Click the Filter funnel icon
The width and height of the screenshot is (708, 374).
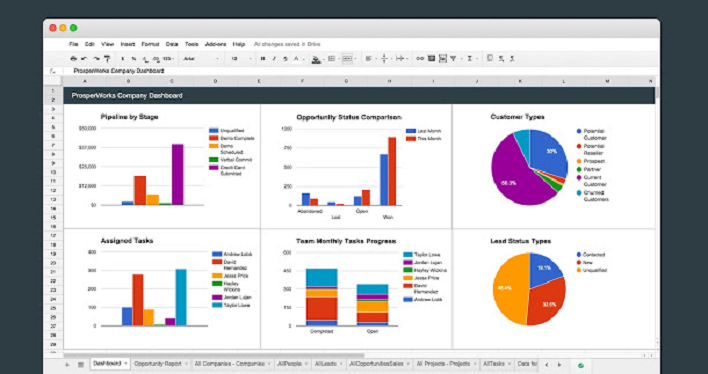tap(453, 58)
